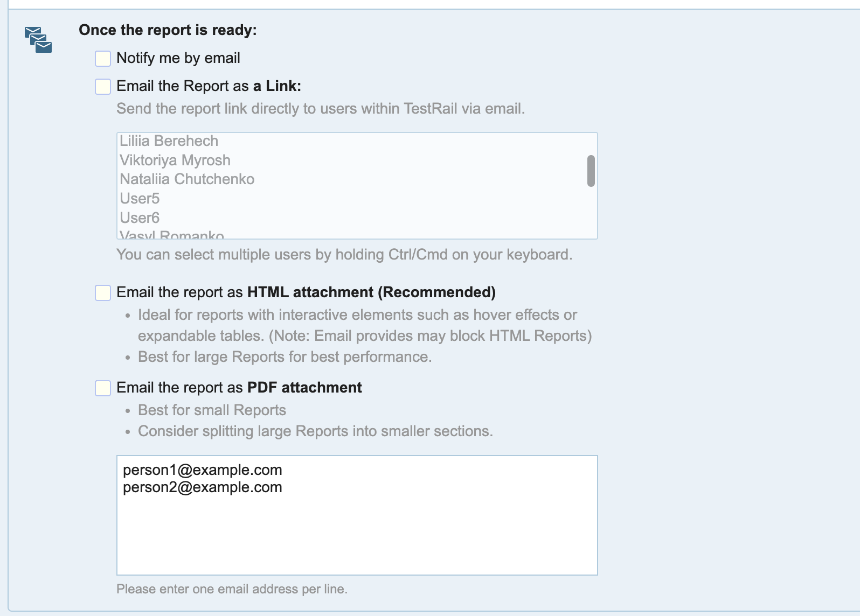Click the person1@example.com line in the text area
Image resolution: width=860 pixels, height=616 pixels.
203,470
